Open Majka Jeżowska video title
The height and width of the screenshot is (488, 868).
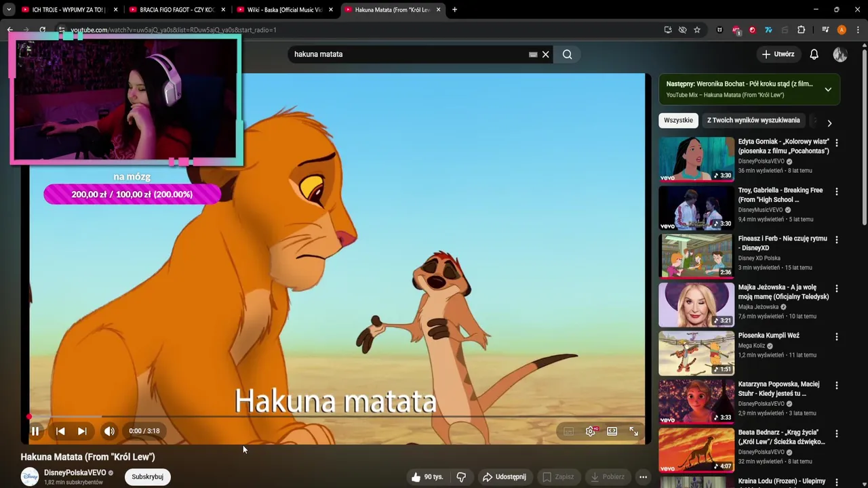[x=783, y=292]
